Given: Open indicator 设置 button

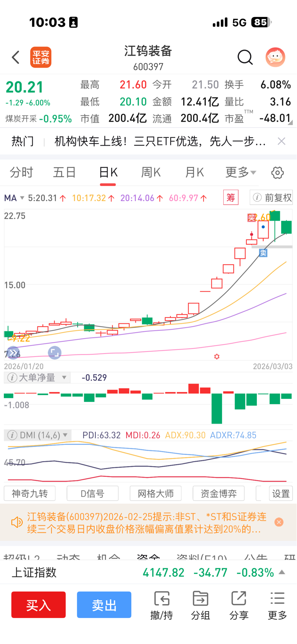Looking at the screenshot, I should pyautogui.click(x=281, y=494).
